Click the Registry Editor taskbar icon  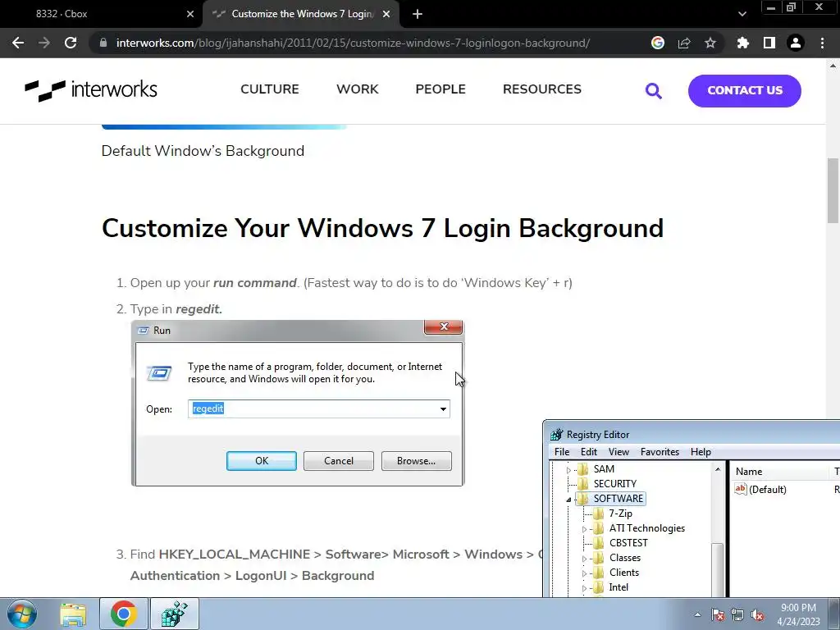[x=176, y=614]
